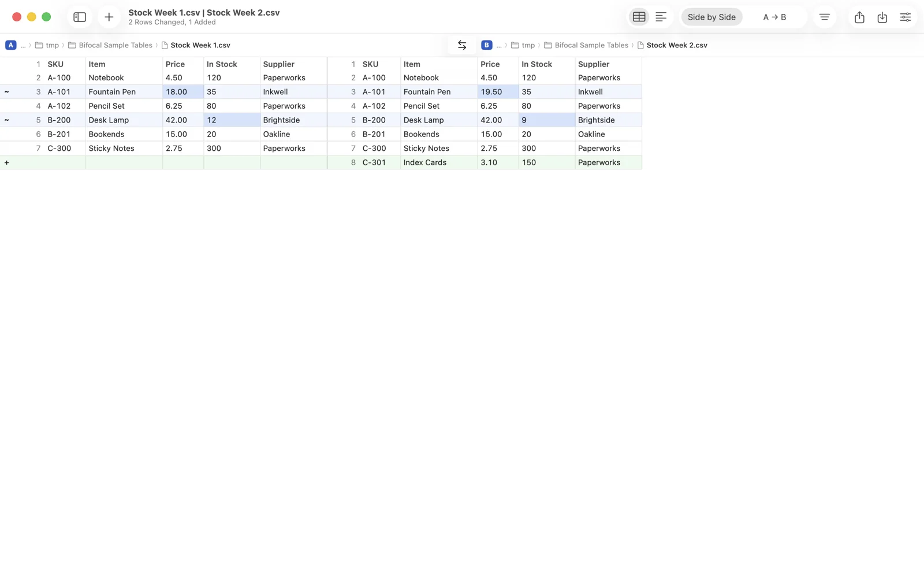Open left Bifocal Sample Tables breadcrumb

pyautogui.click(x=110, y=45)
